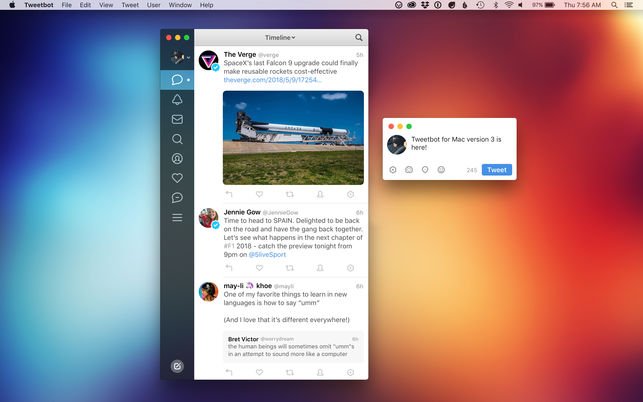Open the Timeline tab in the sidebar

177,80
